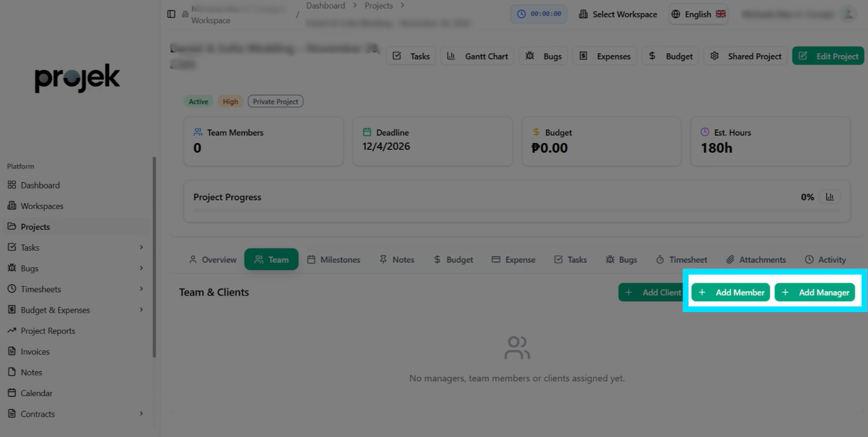Click the Add Member button

731,292
